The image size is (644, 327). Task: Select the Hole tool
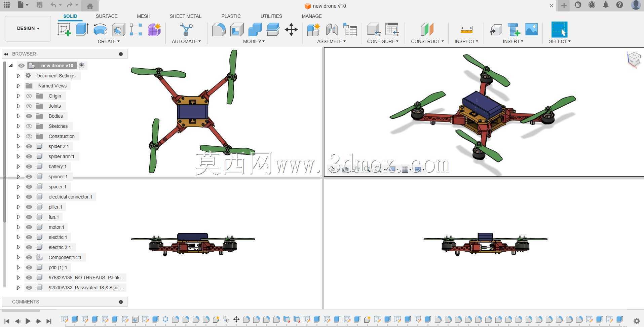(x=118, y=30)
